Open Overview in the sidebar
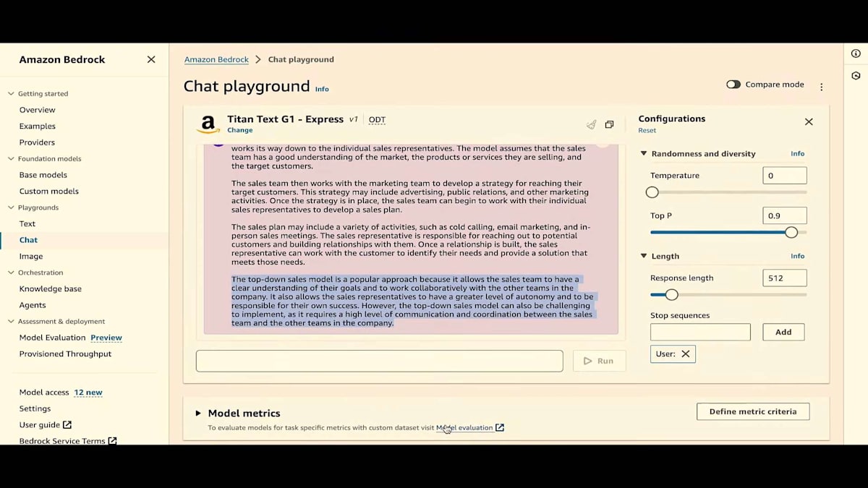 click(38, 110)
